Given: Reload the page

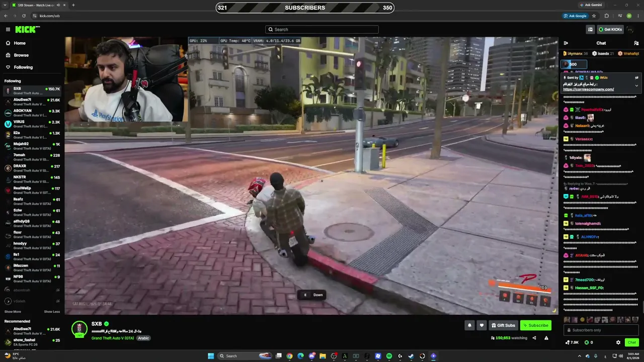Looking at the screenshot, I should click(24, 16).
